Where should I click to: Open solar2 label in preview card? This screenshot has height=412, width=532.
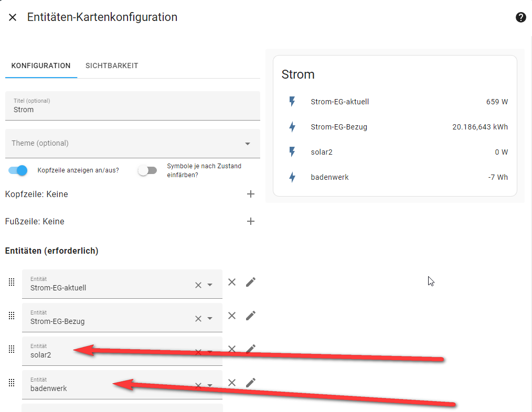pyautogui.click(x=322, y=152)
